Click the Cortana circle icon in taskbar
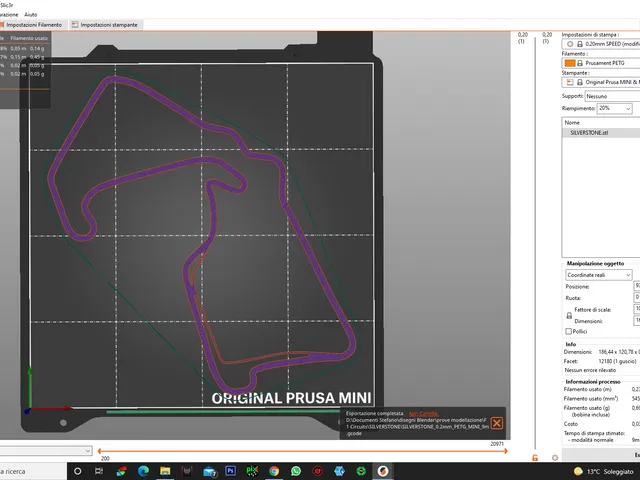Viewport: 640px width, 480px height. click(77, 471)
